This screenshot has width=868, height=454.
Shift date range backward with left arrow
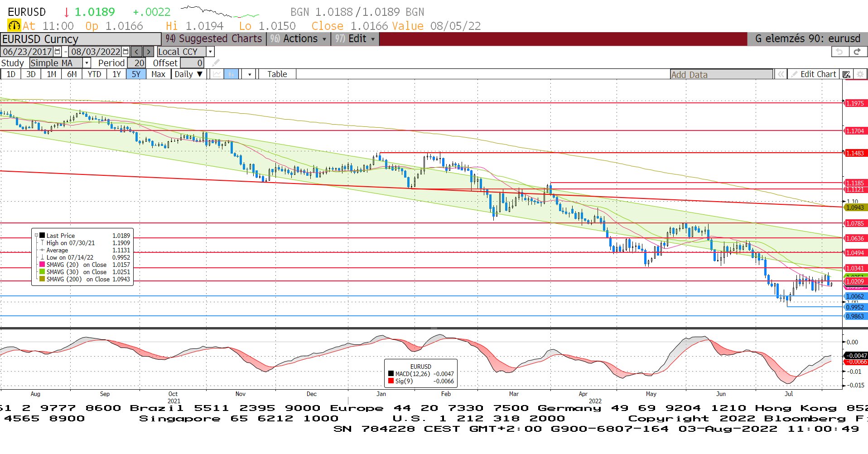137,52
